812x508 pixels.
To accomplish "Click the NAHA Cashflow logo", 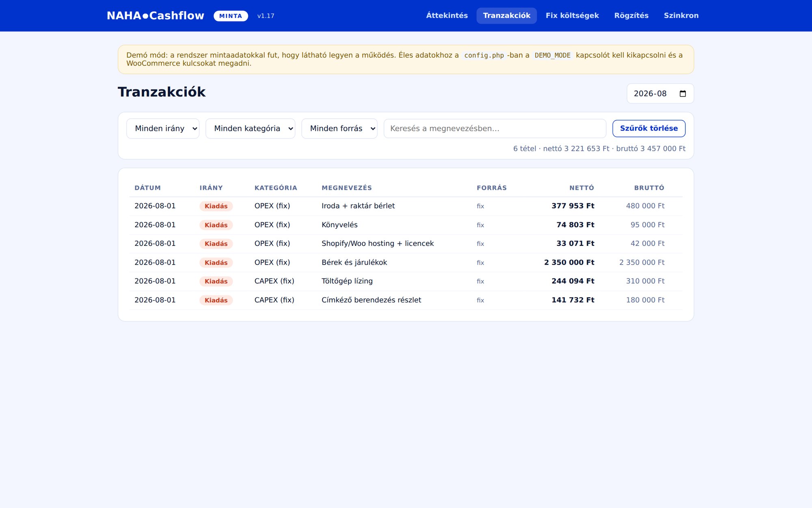I will point(155,15).
